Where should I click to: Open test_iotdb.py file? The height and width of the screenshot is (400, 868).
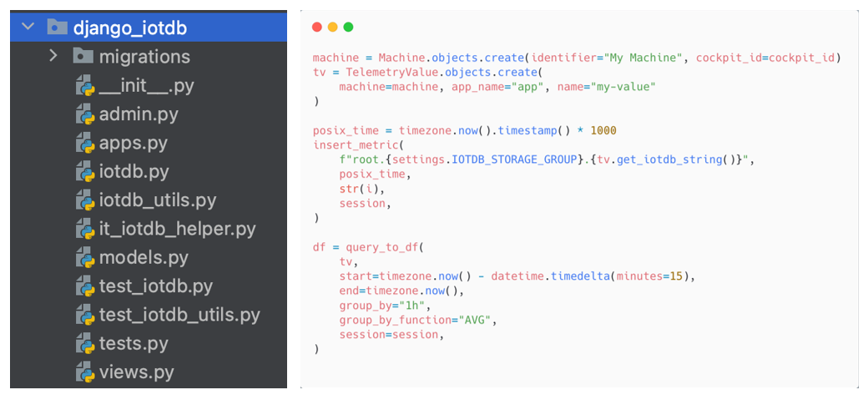[x=155, y=286]
